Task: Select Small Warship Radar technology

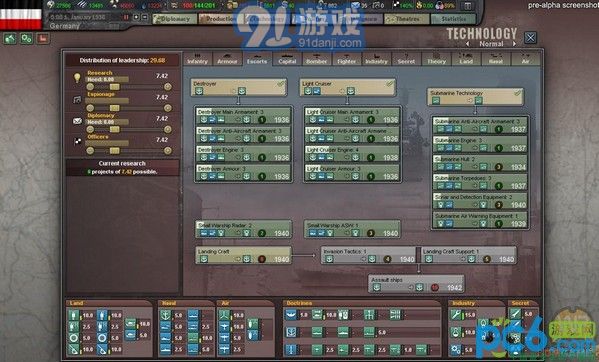Action: click(243, 229)
